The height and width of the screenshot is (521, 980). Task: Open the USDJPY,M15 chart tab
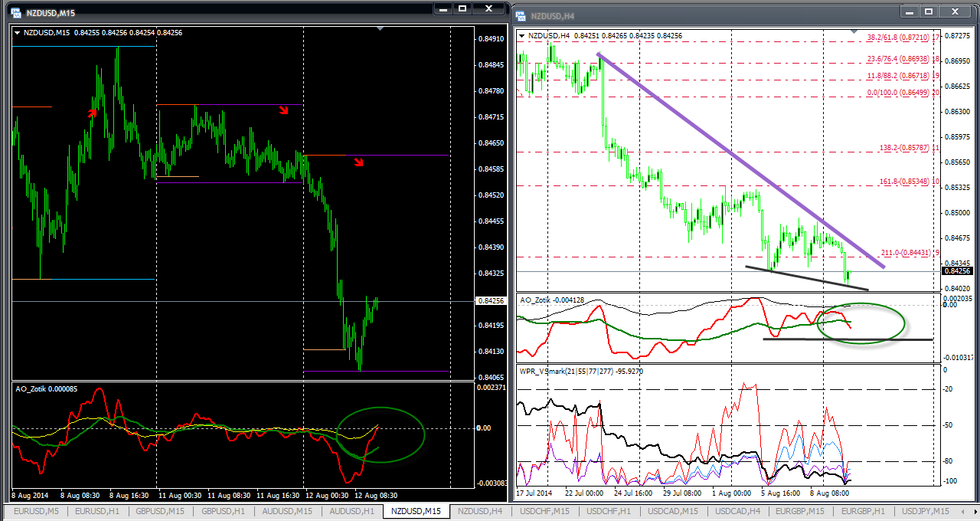[925, 511]
